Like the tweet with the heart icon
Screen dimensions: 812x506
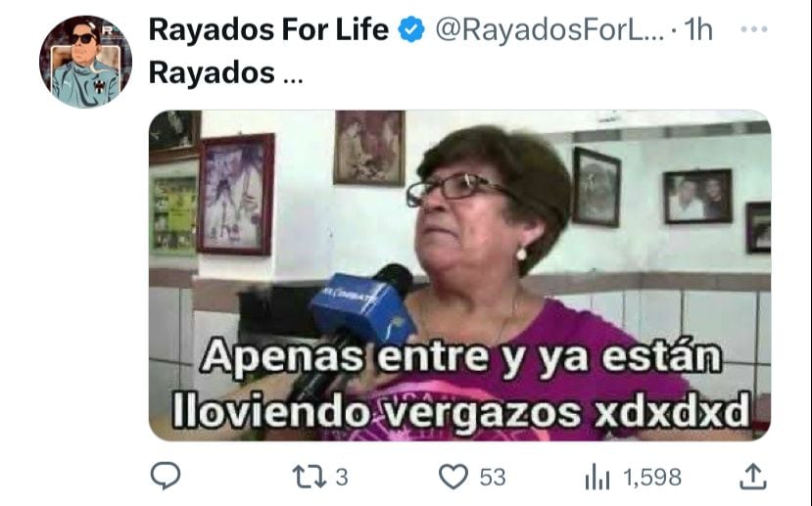454,477
